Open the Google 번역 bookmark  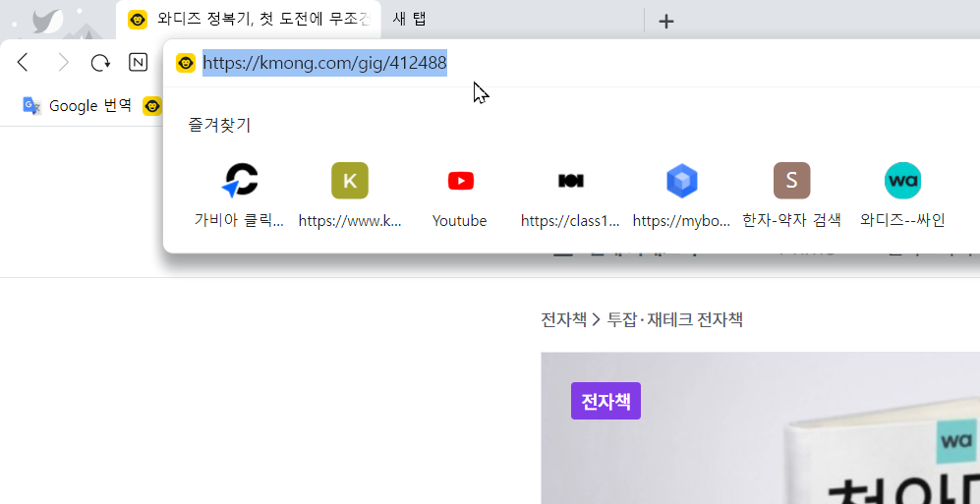pos(78,105)
